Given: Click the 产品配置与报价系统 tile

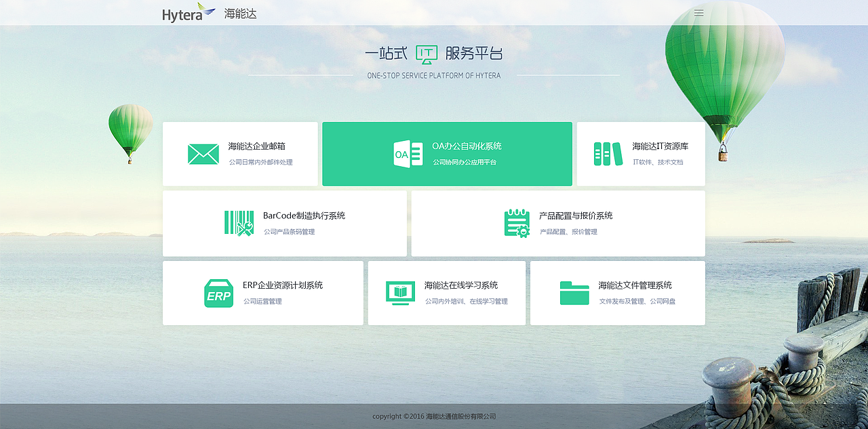Looking at the screenshot, I should pos(557,223).
